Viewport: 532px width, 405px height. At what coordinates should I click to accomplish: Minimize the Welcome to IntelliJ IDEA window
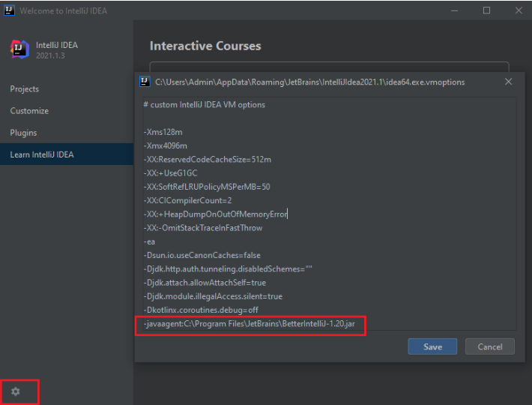tap(454, 10)
